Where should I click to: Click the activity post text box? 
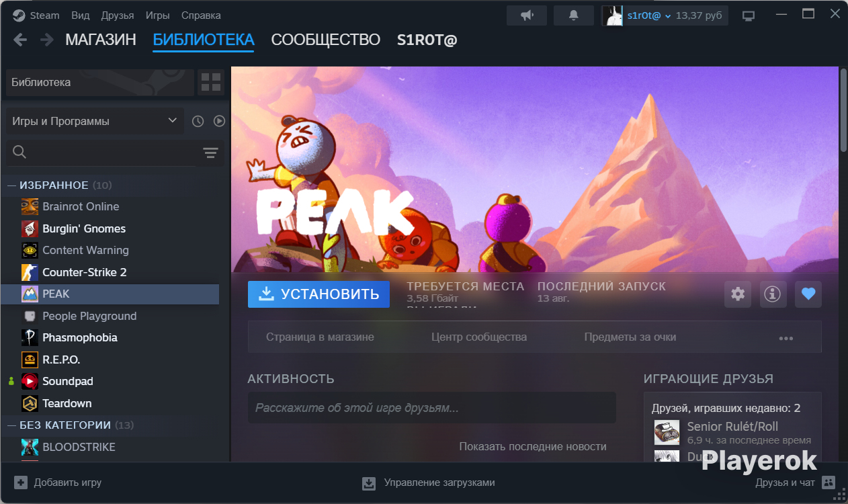pos(432,408)
